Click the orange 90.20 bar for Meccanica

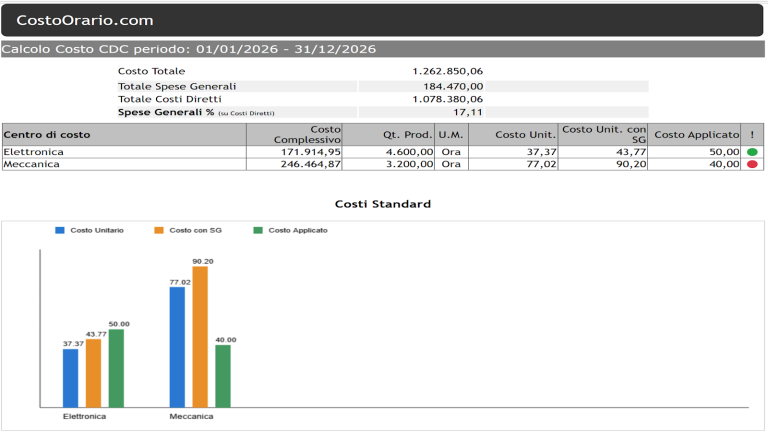201,335
